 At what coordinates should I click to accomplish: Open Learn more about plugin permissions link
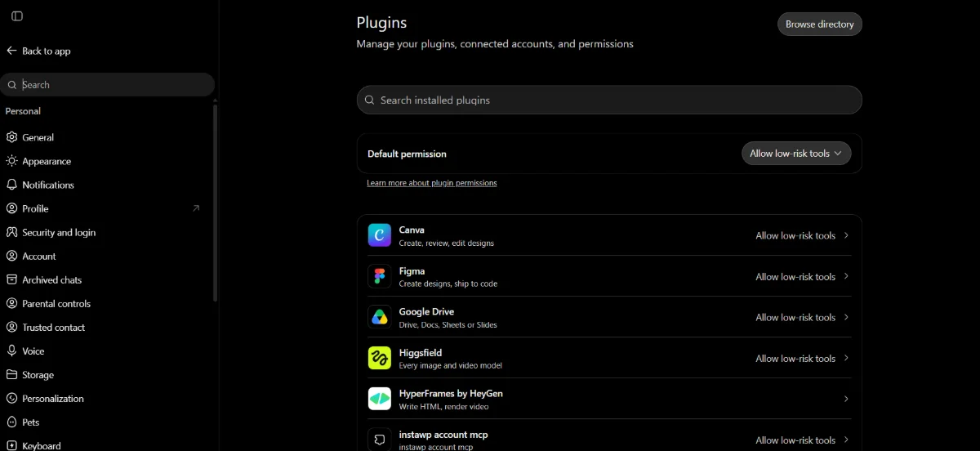pos(432,183)
